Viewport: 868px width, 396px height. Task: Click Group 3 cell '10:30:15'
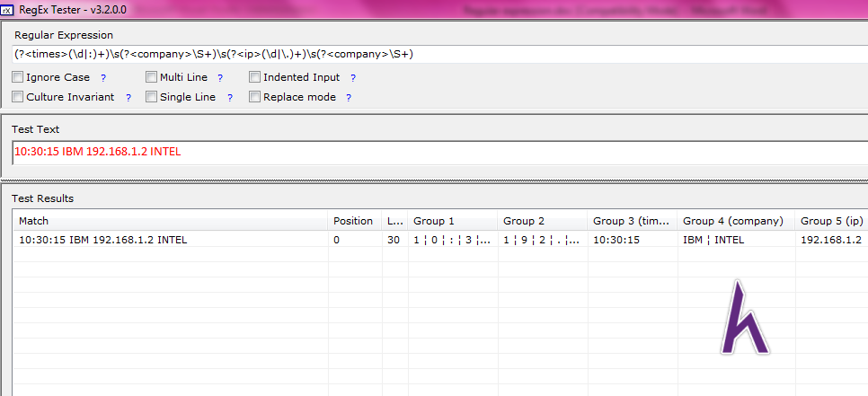point(616,240)
